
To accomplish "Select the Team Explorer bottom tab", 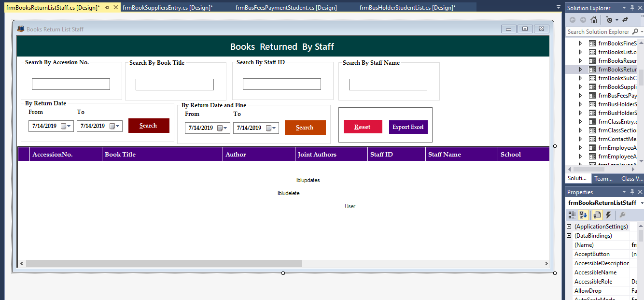I will 603,178.
